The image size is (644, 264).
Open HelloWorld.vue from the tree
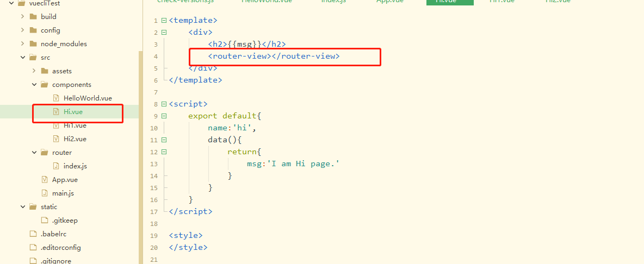click(x=88, y=98)
